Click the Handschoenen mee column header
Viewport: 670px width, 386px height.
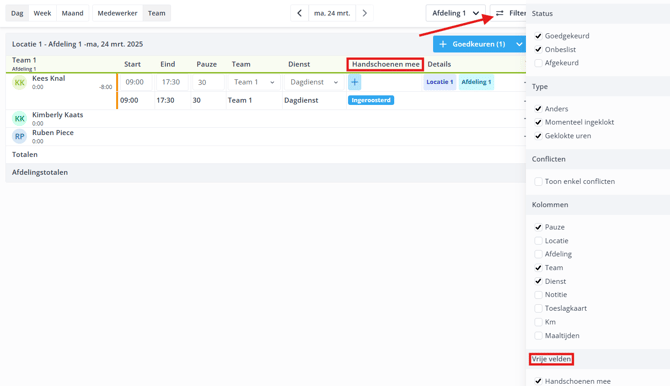tap(385, 64)
